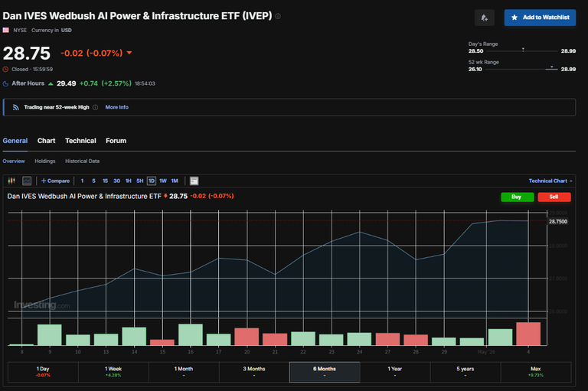588x391 pixels.
Task: Switch to the Chart tab
Action: 46,141
